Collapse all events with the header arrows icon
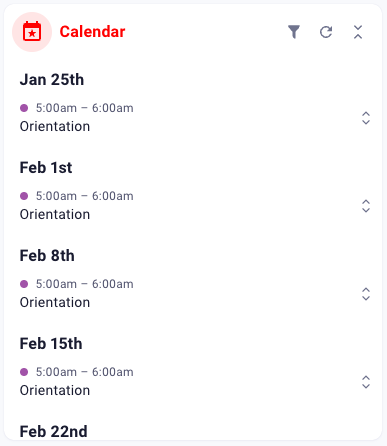This screenshot has width=387, height=446. point(358,32)
